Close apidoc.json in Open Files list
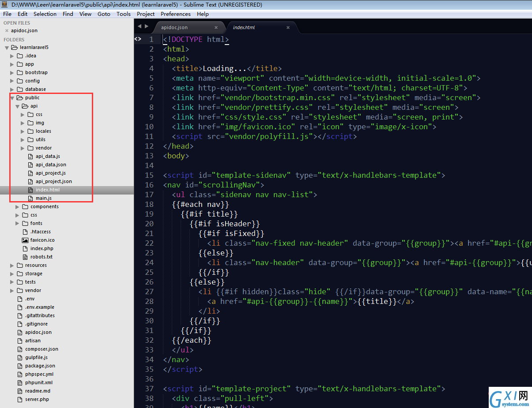Viewport: 532px width, 408px height. 7,30
